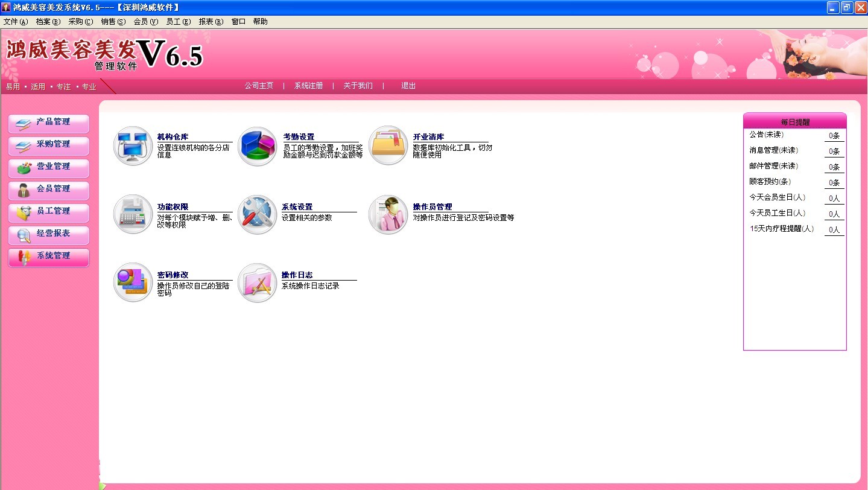Open the 报表 menu
Image resolution: width=868 pixels, height=490 pixels.
pos(211,22)
